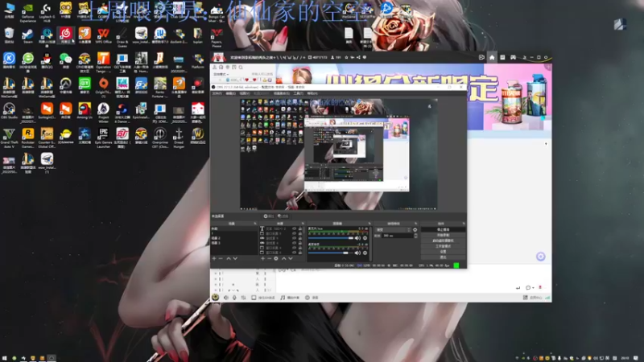Screen dimensions: 644x362
Task: Open the Rockstar Games Launcher shortcut
Action: click(27, 137)
